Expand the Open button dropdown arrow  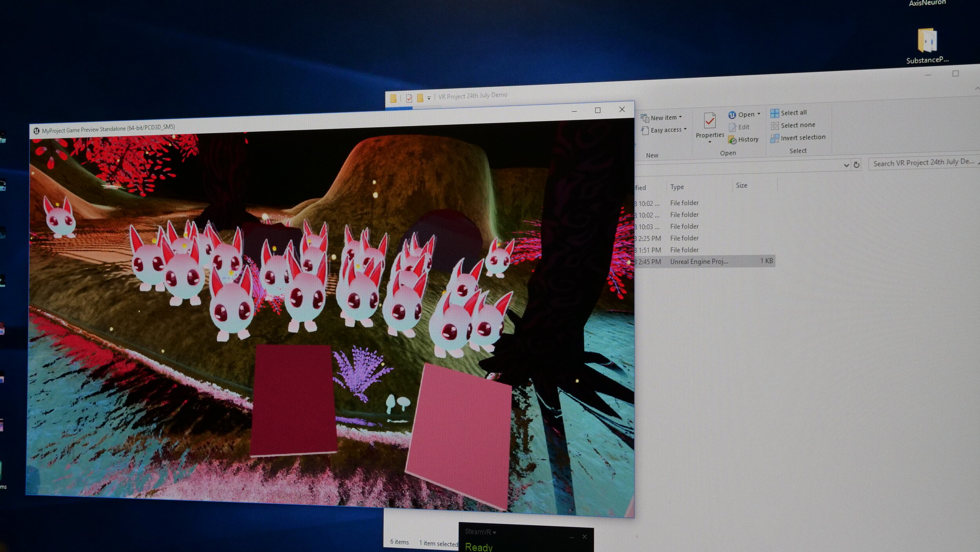click(759, 114)
